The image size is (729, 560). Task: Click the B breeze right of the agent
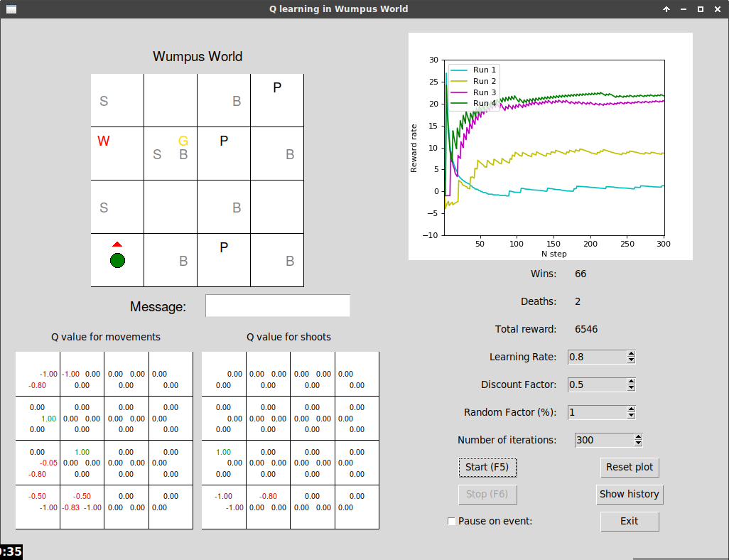[x=183, y=261]
